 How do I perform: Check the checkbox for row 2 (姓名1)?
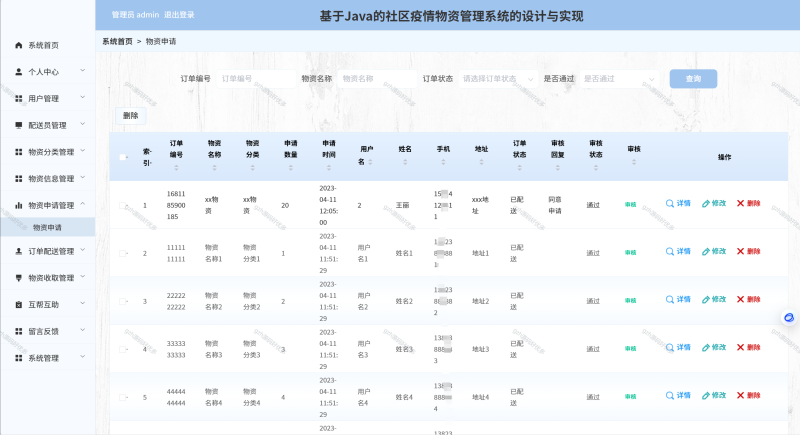(x=122, y=253)
